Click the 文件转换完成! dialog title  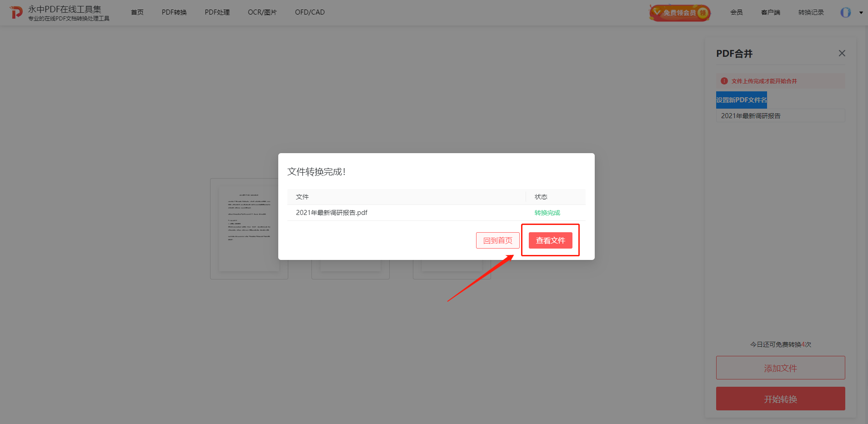[x=316, y=172]
